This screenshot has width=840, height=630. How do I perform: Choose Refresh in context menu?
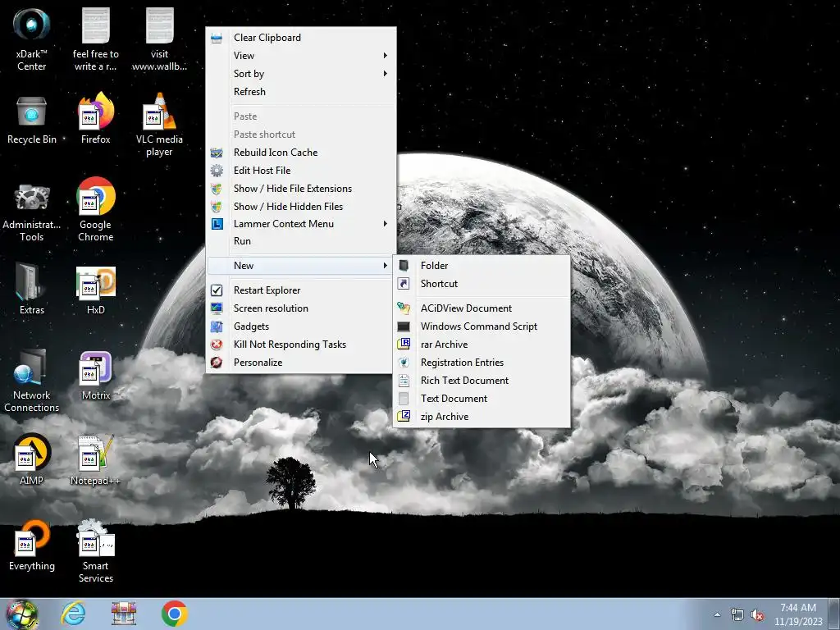(300, 92)
